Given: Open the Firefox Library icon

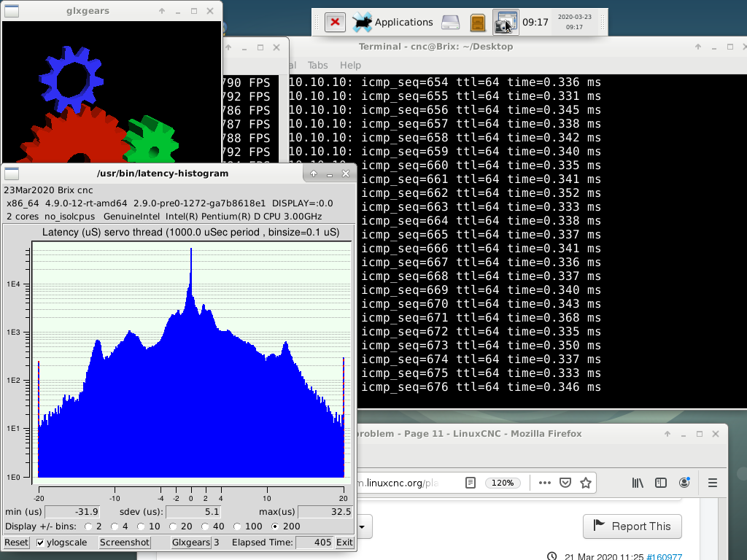Looking at the screenshot, I should click(x=638, y=483).
